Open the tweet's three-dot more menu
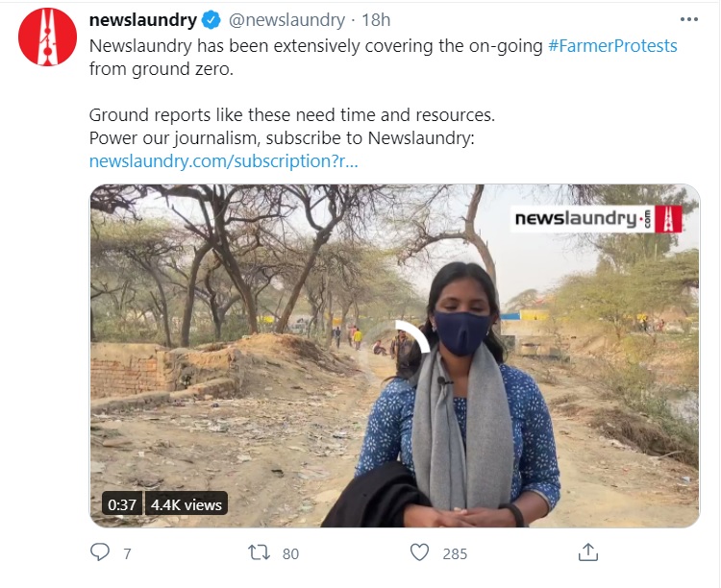This screenshot has height=588, width=721. coord(688,19)
